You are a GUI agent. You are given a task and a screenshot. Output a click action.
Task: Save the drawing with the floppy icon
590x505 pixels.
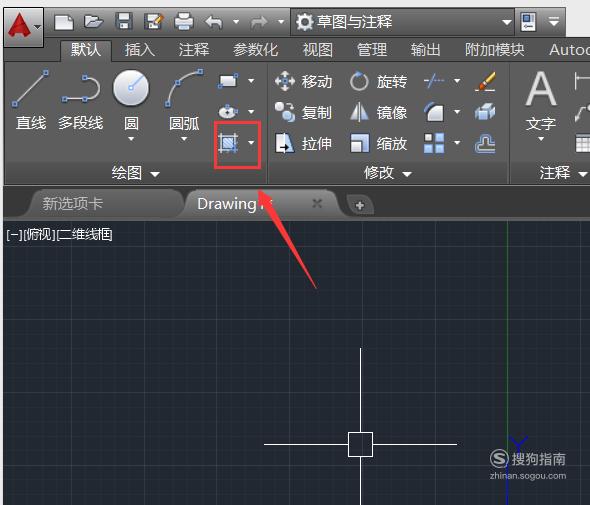point(124,21)
